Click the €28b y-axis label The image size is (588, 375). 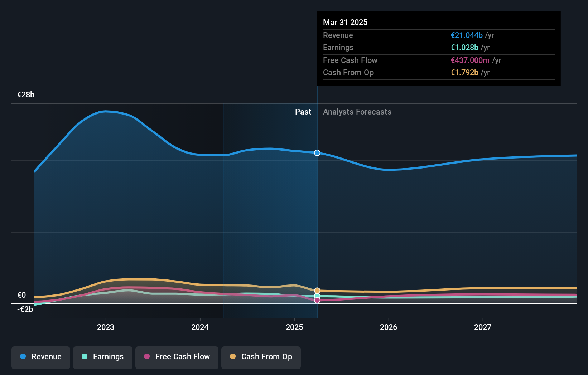[x=26, y=95]
